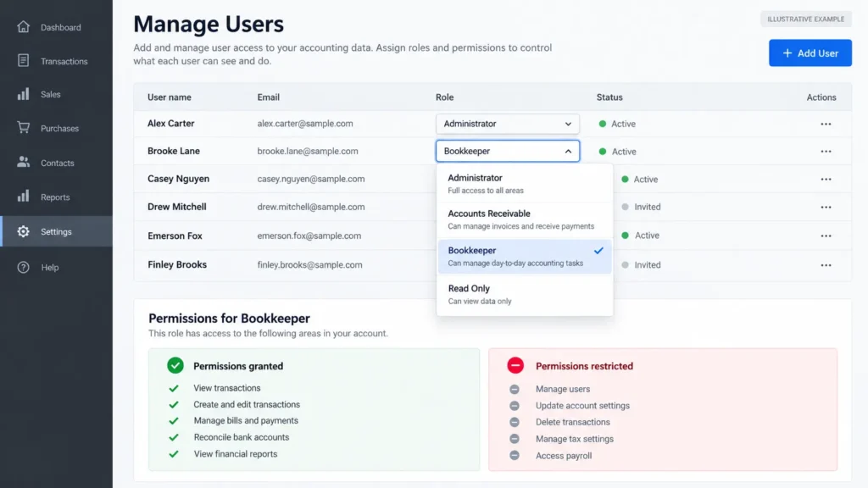This screenshot has width=868, height=488.
Task: Open actions menu for Emerson Fox
Action: [x=826, y=236]
